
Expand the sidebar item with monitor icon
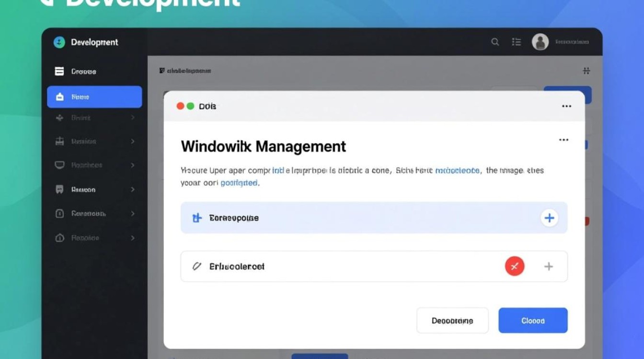tap(133, 165)
